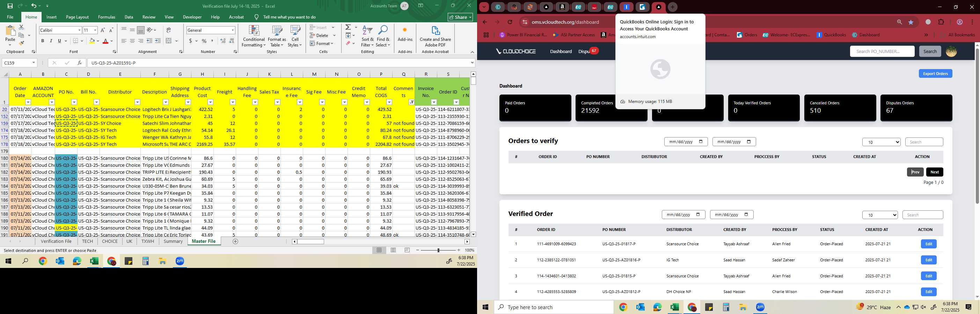Click the Wrap Text icon
Screen dimensions: 980x314
(169, 30)
